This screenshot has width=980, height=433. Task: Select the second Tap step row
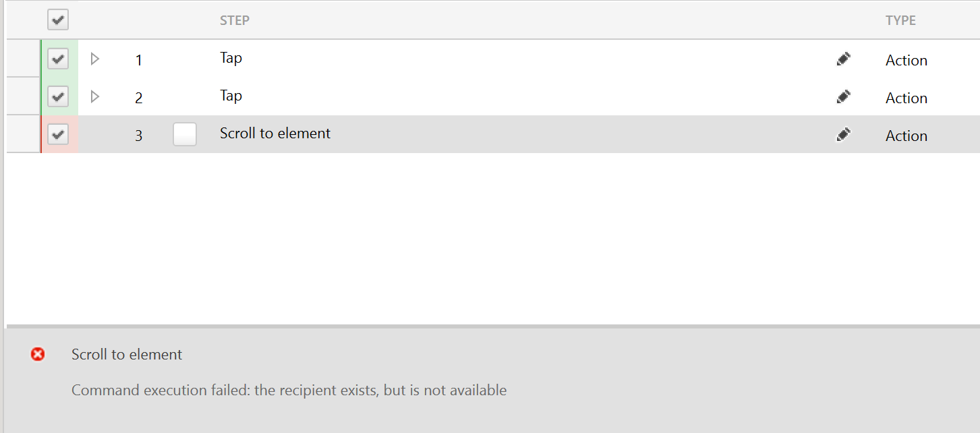click(x=231, y=96)
